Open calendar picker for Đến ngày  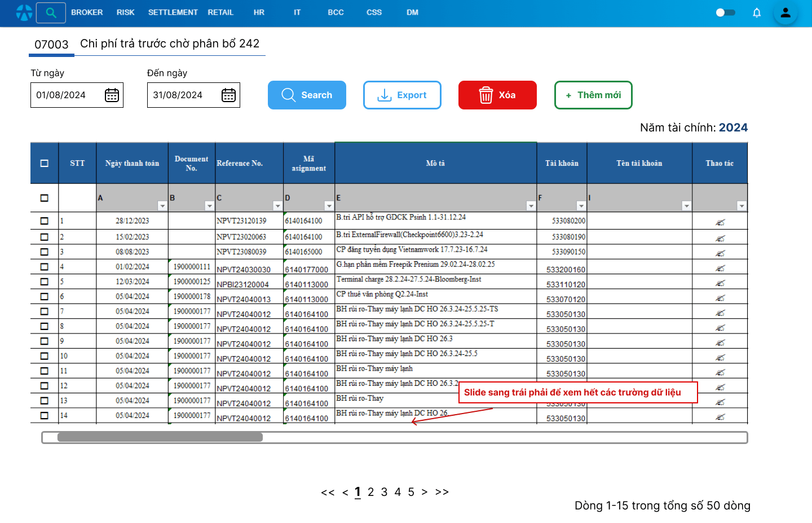point(228,95)
